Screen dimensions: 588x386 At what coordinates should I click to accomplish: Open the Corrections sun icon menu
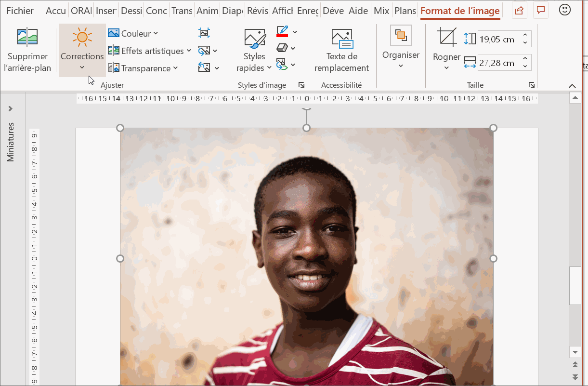pyautogui.click(x=82, y=37)
